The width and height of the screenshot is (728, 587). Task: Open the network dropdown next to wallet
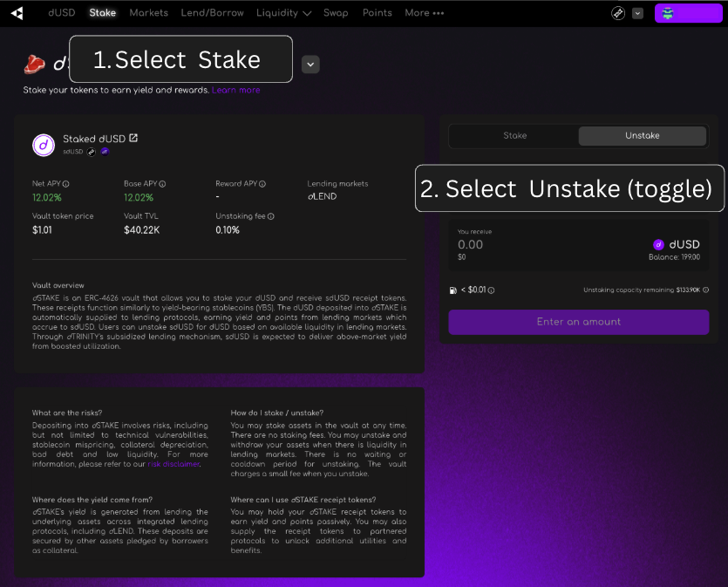(637, 13)
